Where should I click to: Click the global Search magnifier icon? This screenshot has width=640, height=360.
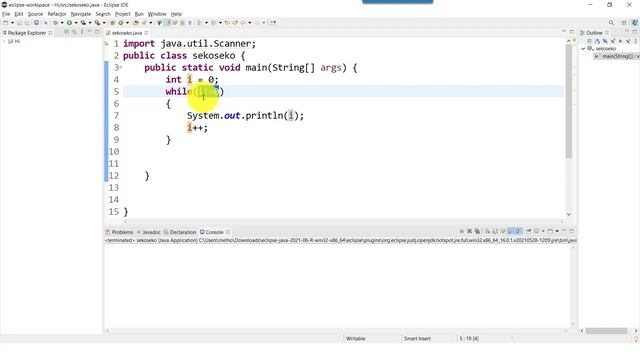pyautogui.click(x=611, y=23)
